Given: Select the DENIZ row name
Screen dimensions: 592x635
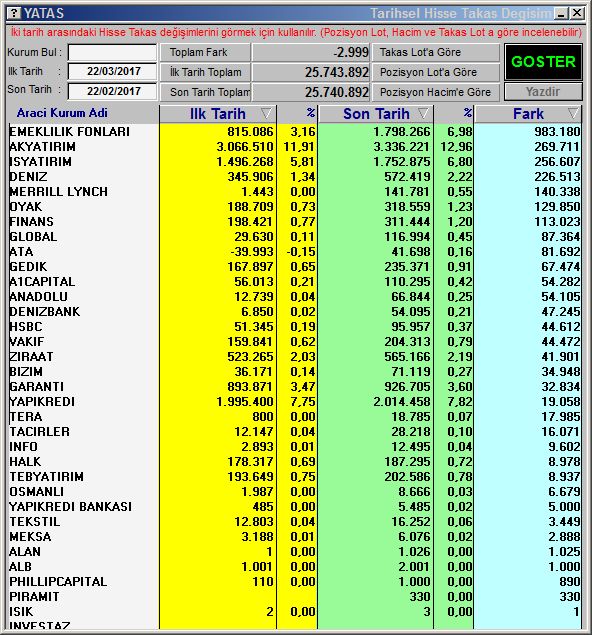Looking at the screenshot, I should [28, 177].
